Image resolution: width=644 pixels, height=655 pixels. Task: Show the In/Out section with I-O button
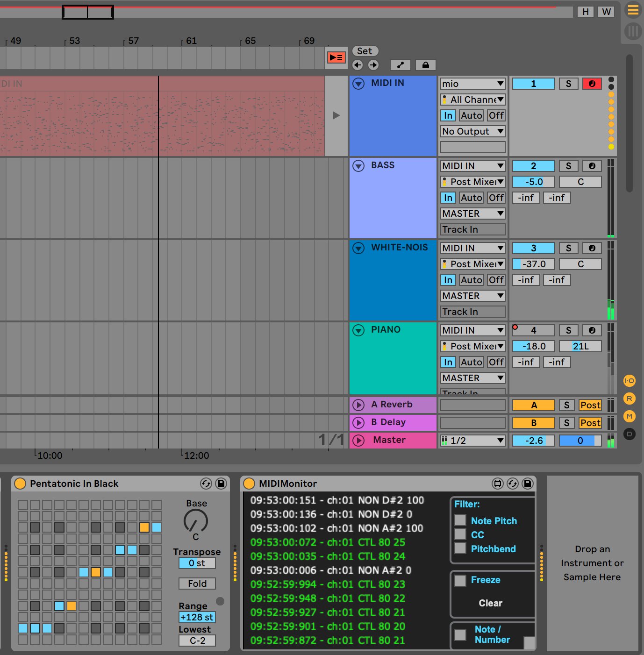tap(629, 381)
